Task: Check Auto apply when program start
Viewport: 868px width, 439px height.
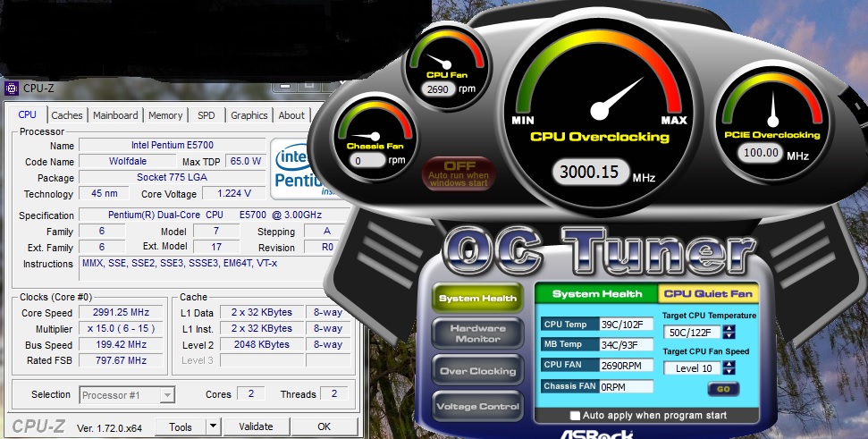Action: click(576, 415)
